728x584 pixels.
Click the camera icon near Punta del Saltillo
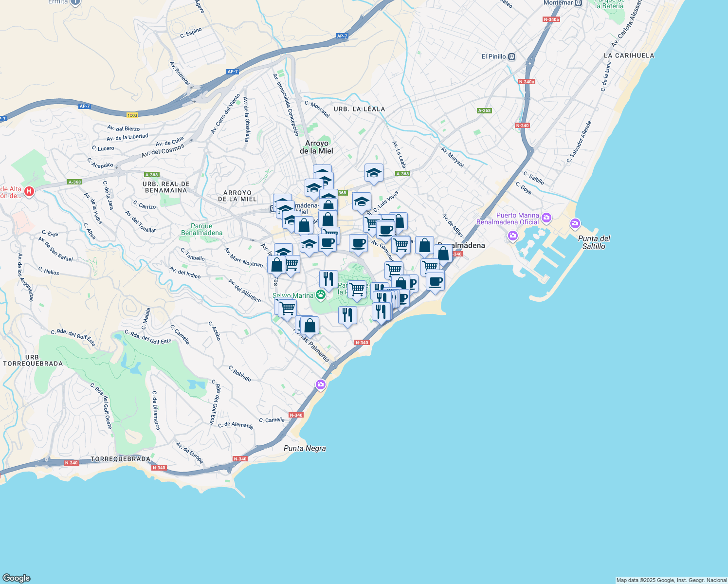[575, 223]
